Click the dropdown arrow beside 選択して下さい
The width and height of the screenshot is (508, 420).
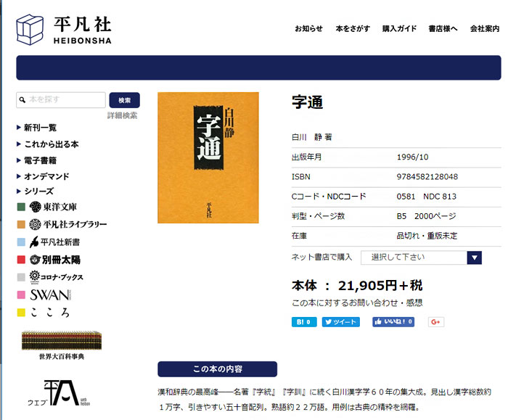(x=475, y=258)
